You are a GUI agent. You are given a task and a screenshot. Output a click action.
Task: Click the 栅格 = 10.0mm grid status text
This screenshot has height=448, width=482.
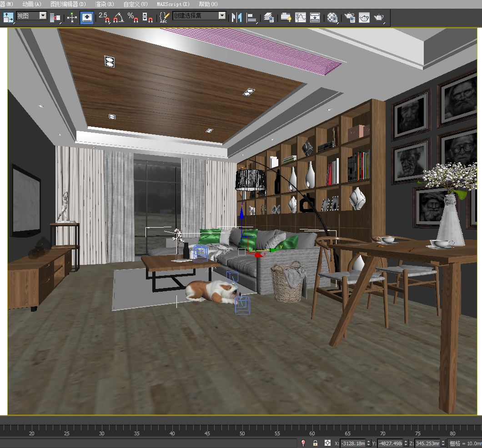465,443
